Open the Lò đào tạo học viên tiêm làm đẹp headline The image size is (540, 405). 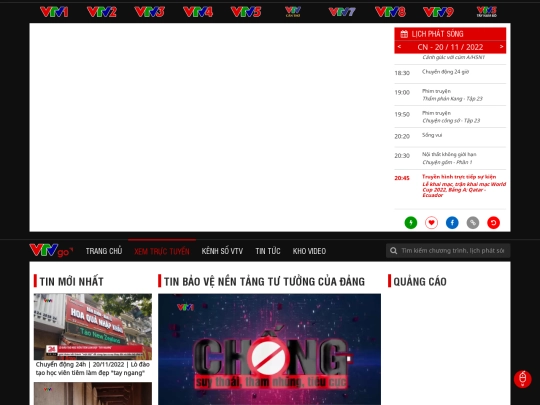click(x=93, y=368)
